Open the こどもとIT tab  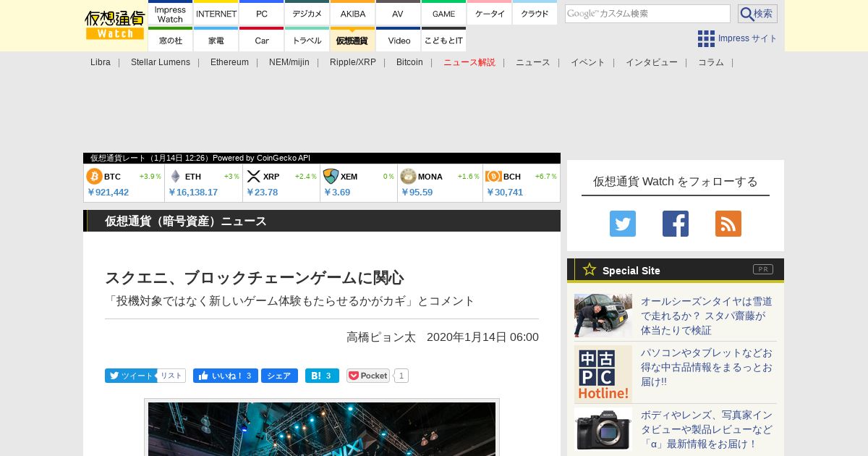(443, 41)
